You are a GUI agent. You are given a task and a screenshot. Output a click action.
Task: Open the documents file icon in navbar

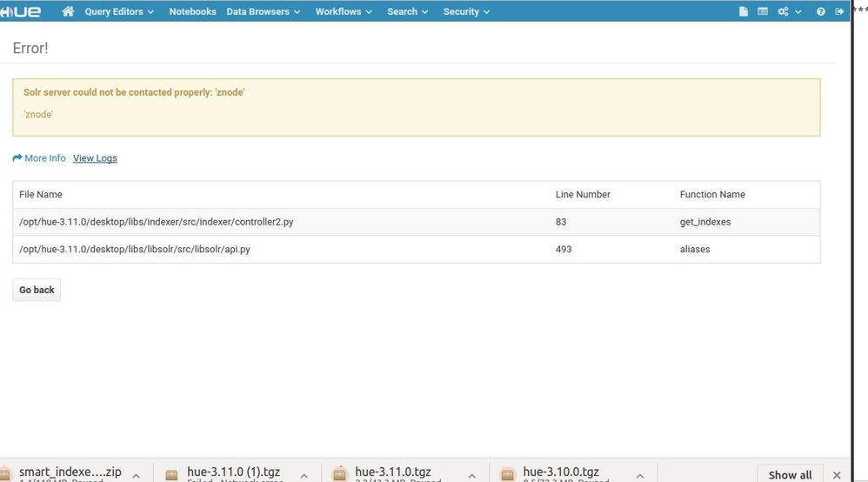pyautogui.click(x=744, y=11)
